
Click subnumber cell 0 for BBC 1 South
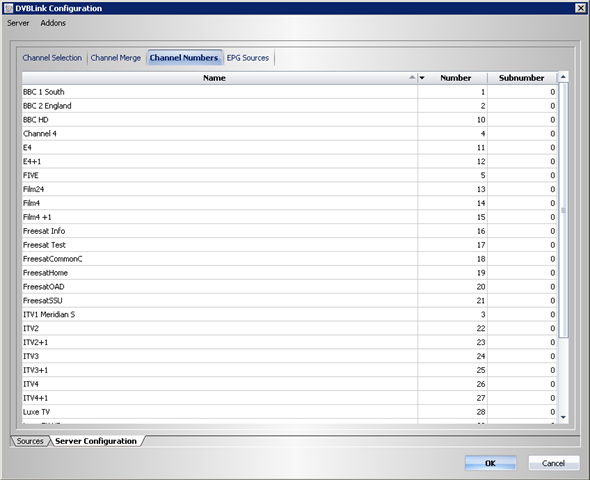coord(522,92)
